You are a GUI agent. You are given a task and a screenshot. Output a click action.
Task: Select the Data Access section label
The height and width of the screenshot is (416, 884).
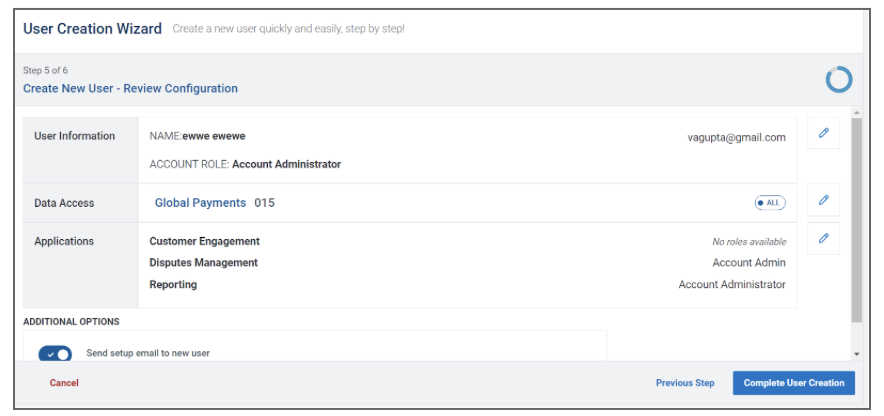click(64, 203)
